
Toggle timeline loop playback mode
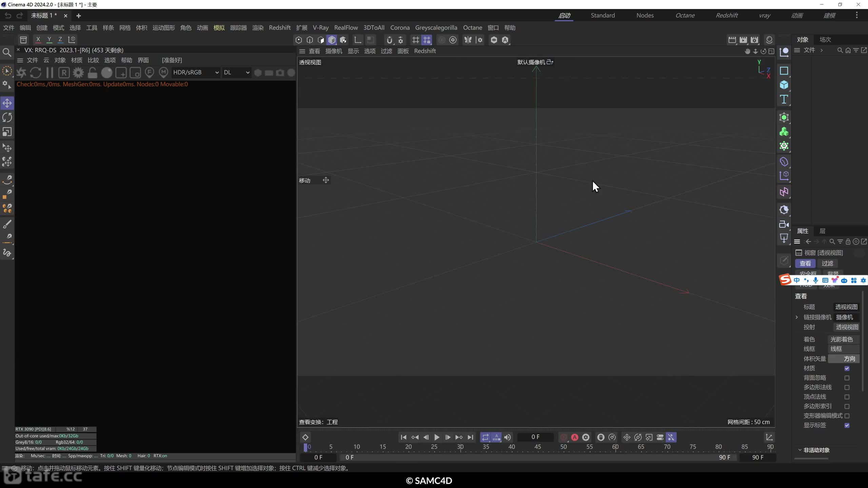(x=486, y=437)
